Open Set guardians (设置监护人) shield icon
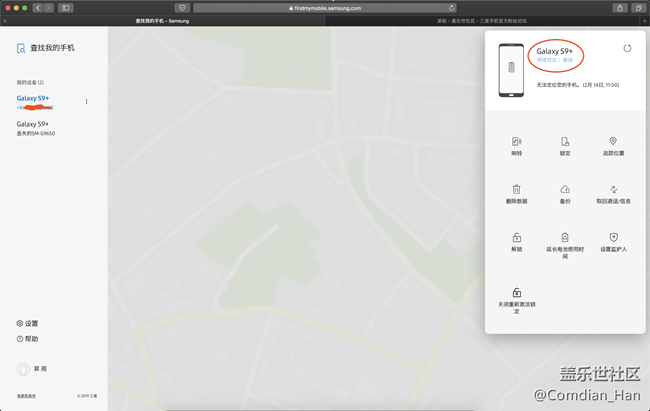 [x=613, y=237]
